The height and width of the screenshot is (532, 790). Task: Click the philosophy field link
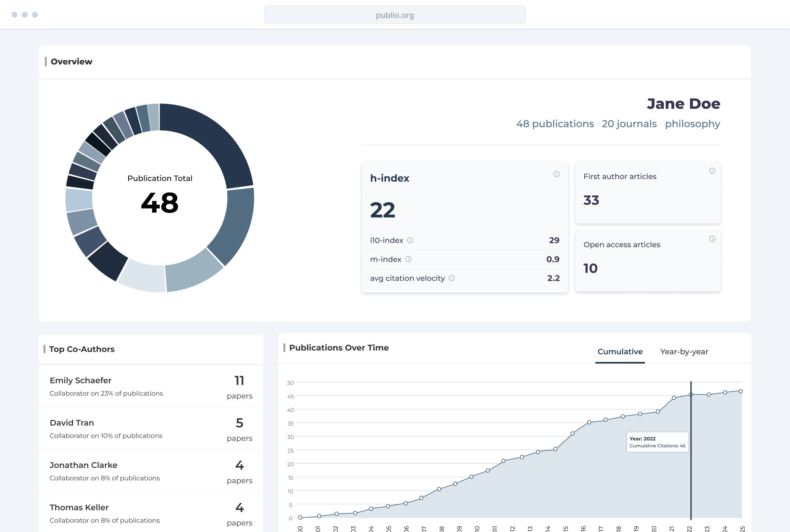click(692, 124)
